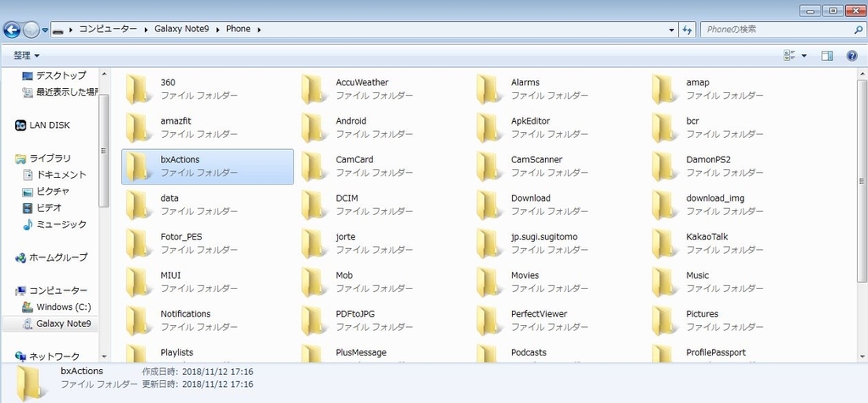Select ライブラリ in navigation pane
Image resolution: width=868 pixels, height=403 pixels.
click(42, 158)
